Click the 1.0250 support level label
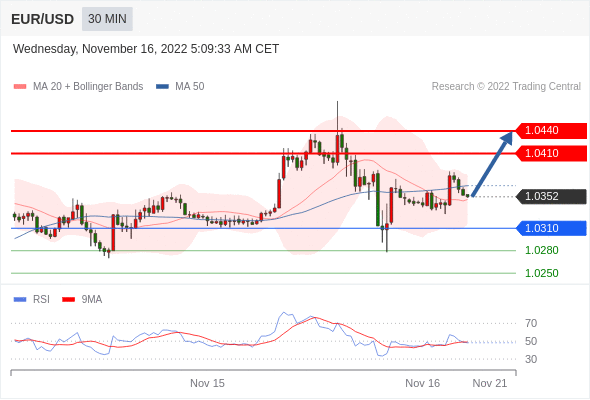The height and width of the screenshot is (400, 590). click(x=541, y=273)
